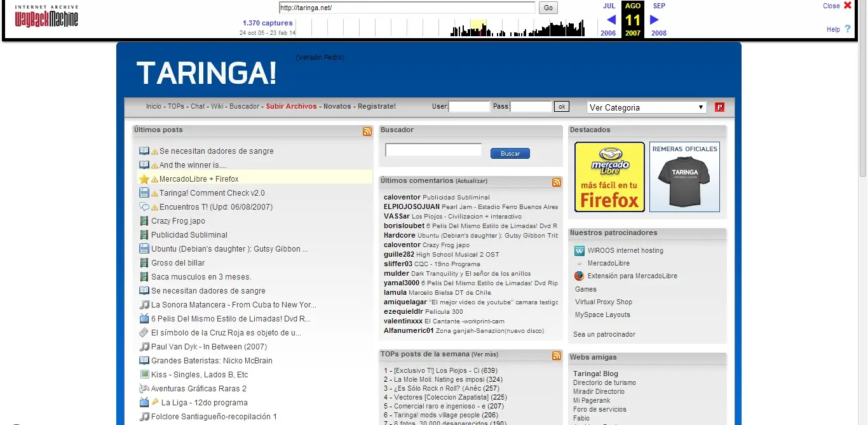Click TV icon beside La Liga - 12do programa
The width and height of the screenshot is (868, 425).
(x=144, y=403)
